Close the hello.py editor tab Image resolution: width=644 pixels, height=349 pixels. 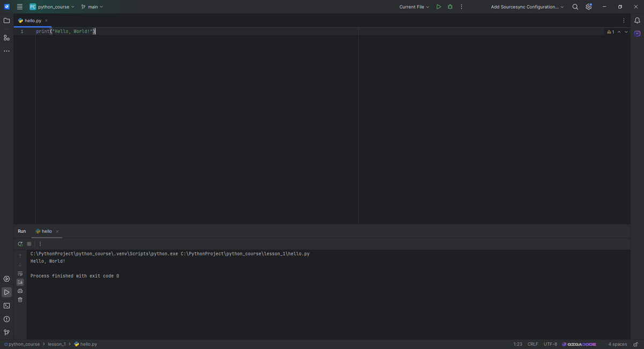pyautogui.click(x=46, y=20)
